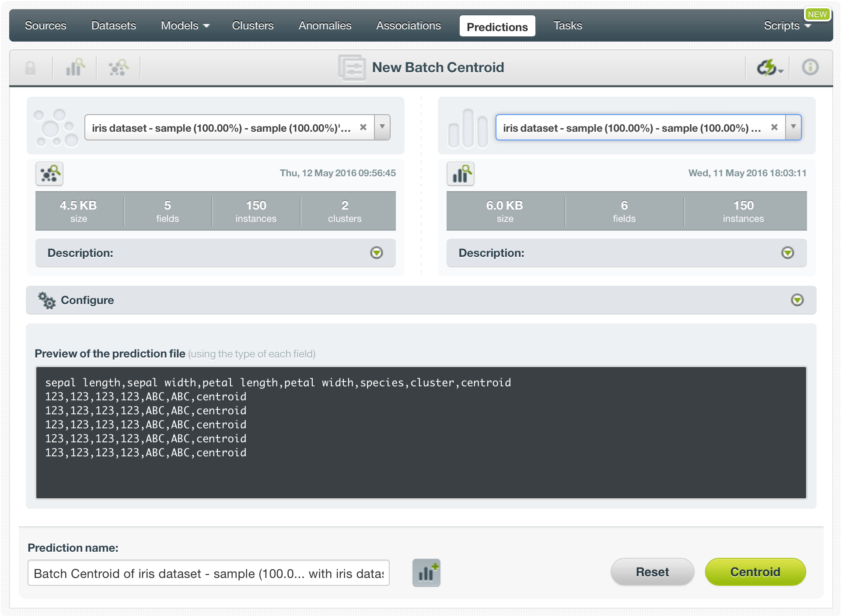Image resolution: width=842 pixels, height=616 pixels.
Task: Open right dataset dropdown selector
Action: pos(793,127)
